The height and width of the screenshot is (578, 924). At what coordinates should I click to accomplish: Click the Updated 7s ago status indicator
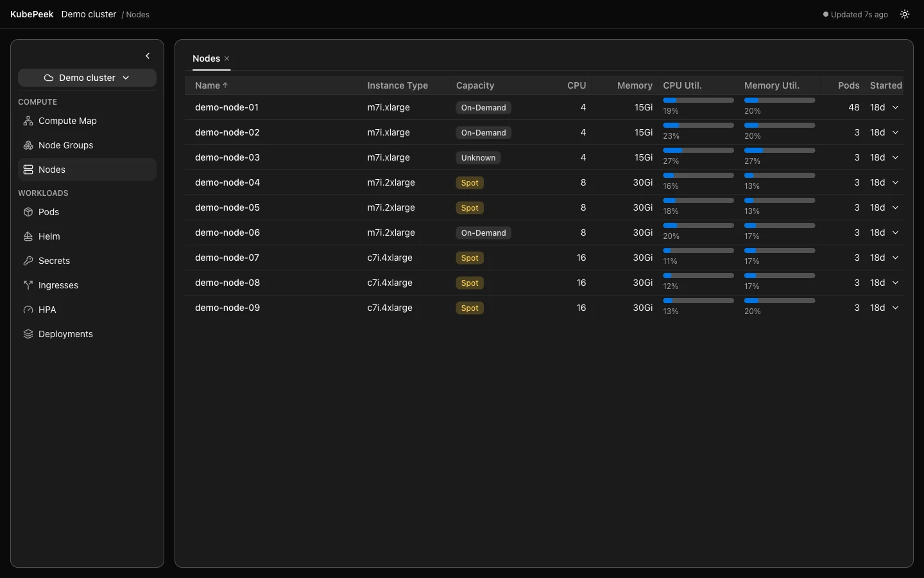tap(856, 14)
